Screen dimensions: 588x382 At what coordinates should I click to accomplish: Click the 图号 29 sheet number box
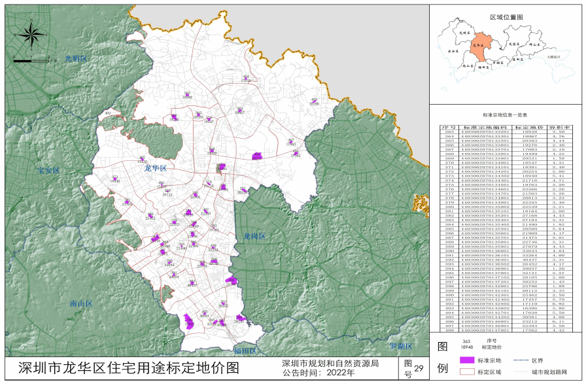(x=413, y=369)
